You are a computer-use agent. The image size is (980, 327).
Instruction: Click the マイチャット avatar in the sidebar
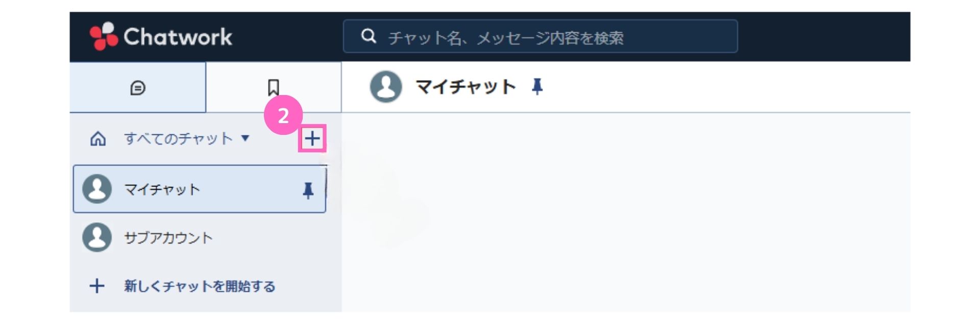(x=97, y=189)
